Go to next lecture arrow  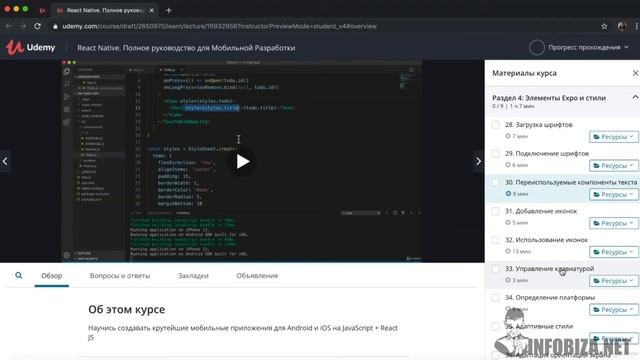coord(478,161)
